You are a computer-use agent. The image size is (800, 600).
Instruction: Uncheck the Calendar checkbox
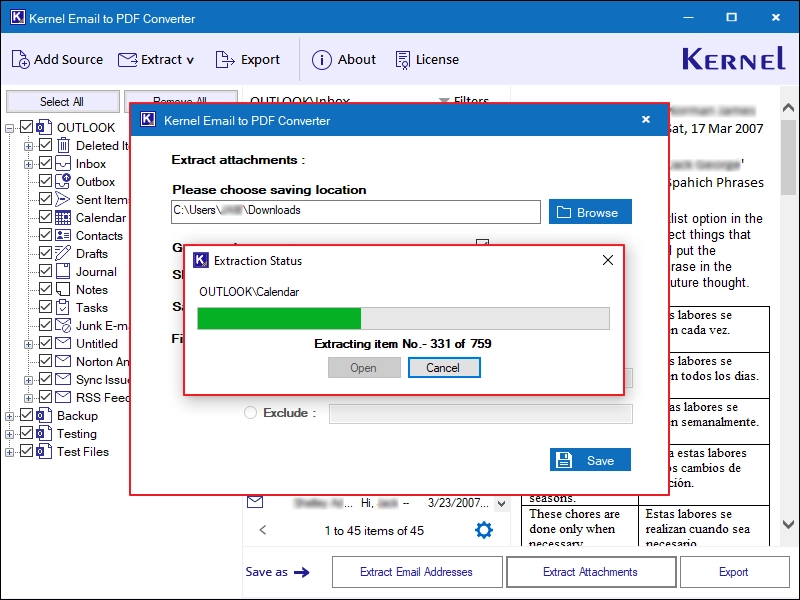[x=45, y=217]
